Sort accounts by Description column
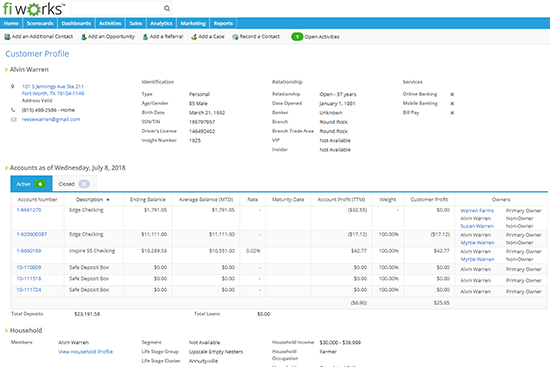 click(93, 199)
